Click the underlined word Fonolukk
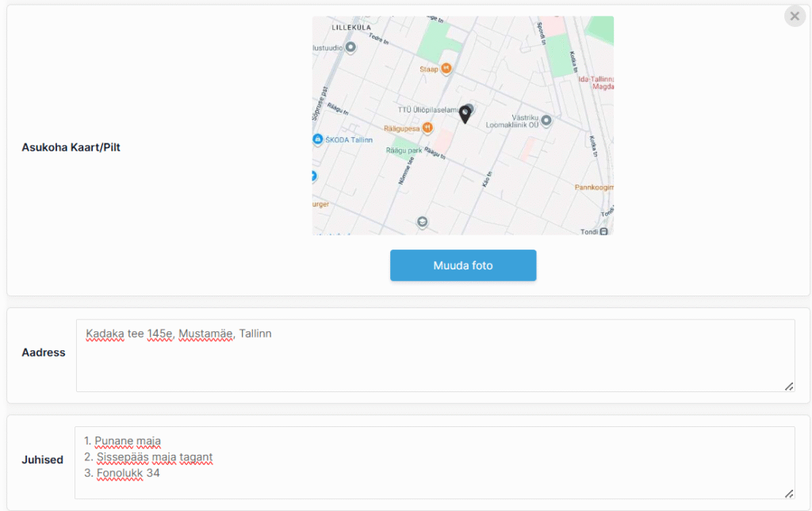This screenshot has width=812, height=511. click(x=120, y=474)
